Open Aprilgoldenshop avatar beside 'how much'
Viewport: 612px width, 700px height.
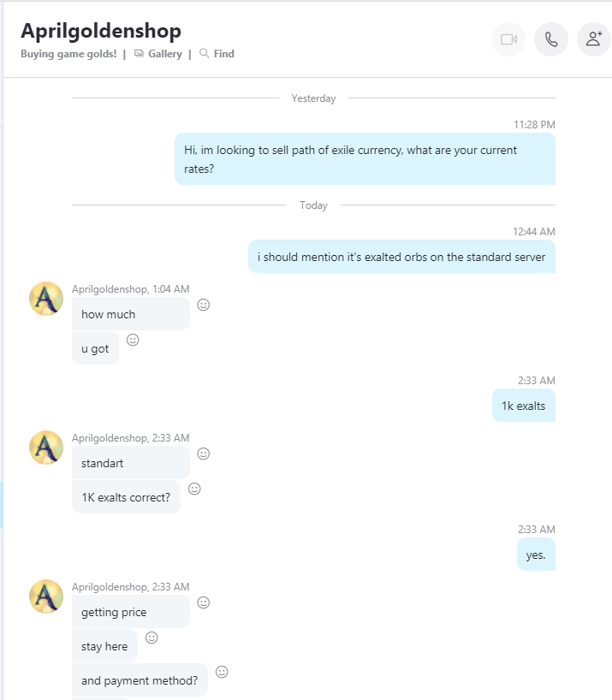click(46, 299)
